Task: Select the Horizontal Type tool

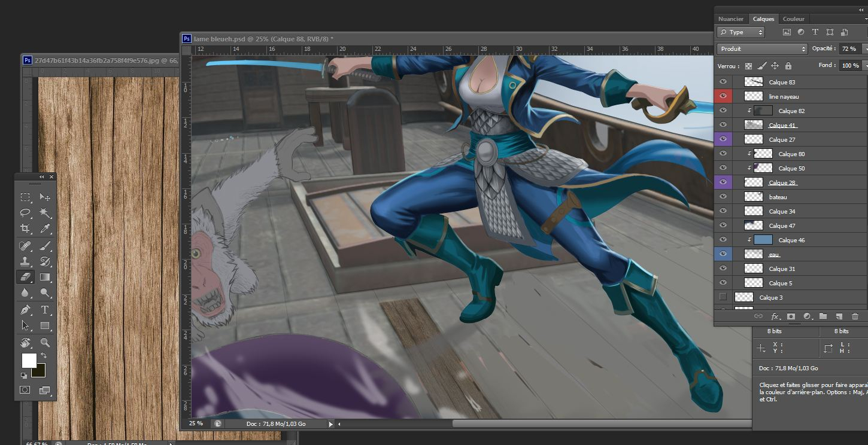Action: (x=45, y=310)
